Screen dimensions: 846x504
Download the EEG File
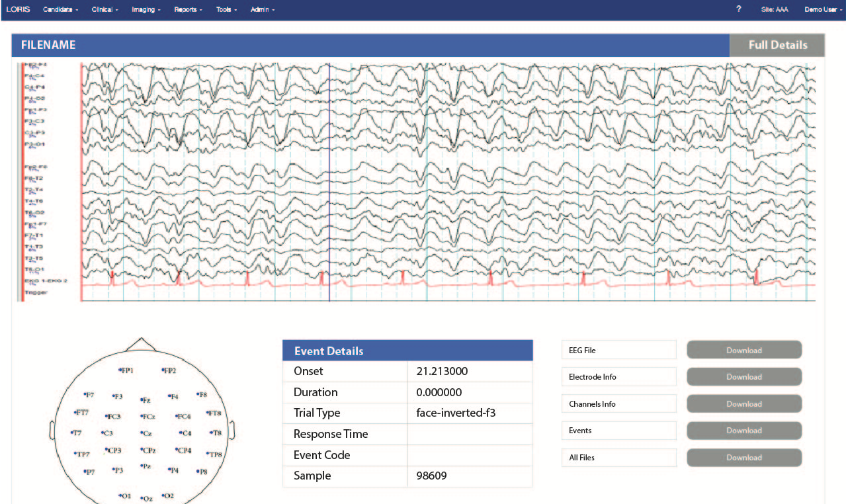pyautogui.click(x=743, y=351)
